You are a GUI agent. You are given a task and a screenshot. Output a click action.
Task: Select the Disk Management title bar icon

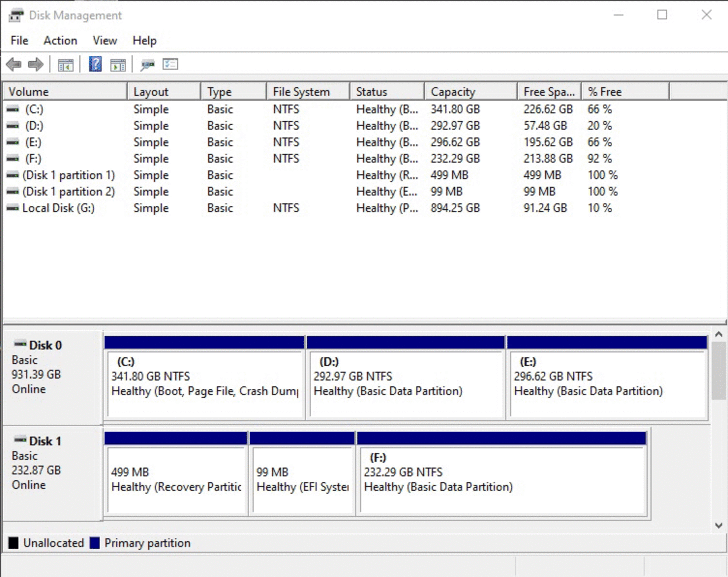[15, 15]
